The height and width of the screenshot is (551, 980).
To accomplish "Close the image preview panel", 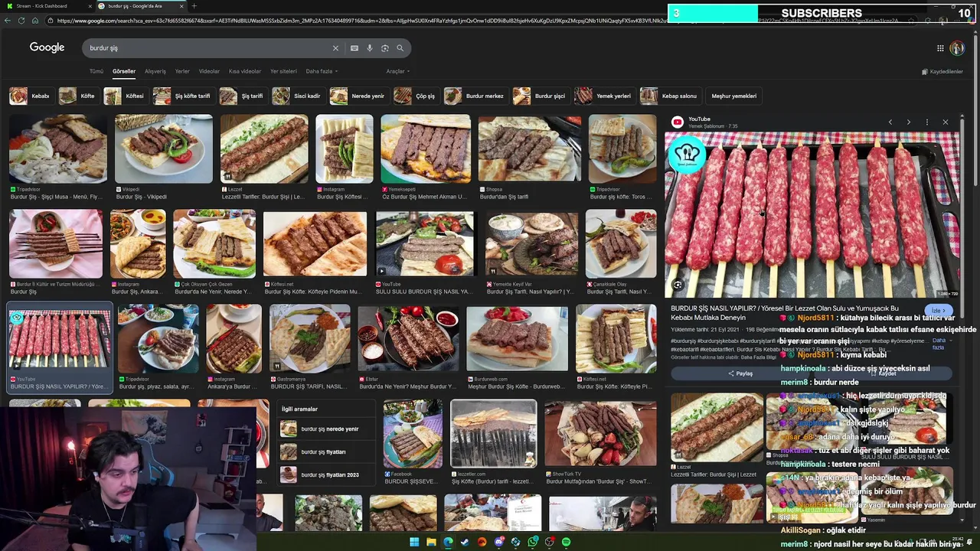I will pyautogui.click(x=945, y=122).
